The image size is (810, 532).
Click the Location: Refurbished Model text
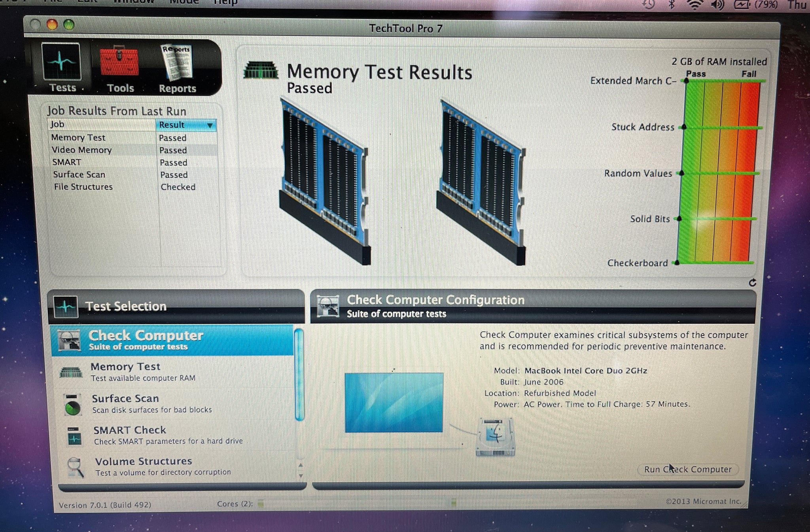540,393
